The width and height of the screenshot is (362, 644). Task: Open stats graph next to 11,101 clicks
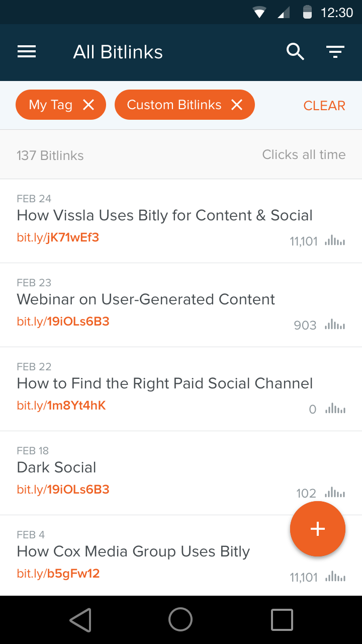click(335, 241)
